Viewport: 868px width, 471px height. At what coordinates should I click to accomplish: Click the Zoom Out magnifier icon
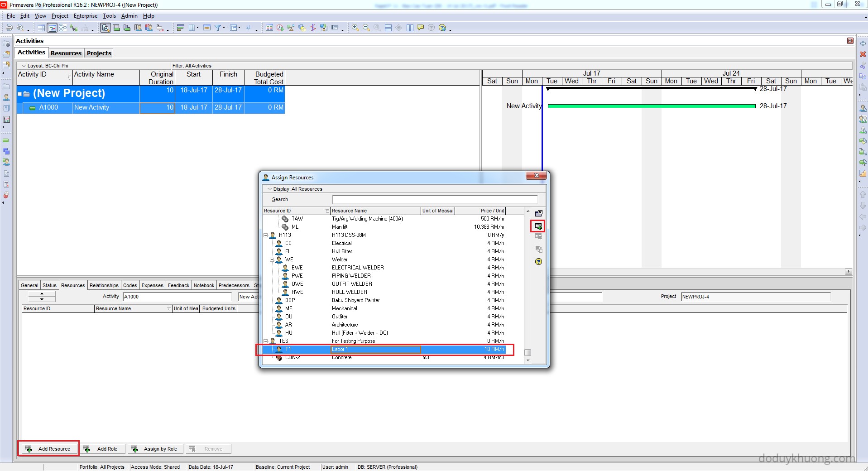(x=366, y=28)
